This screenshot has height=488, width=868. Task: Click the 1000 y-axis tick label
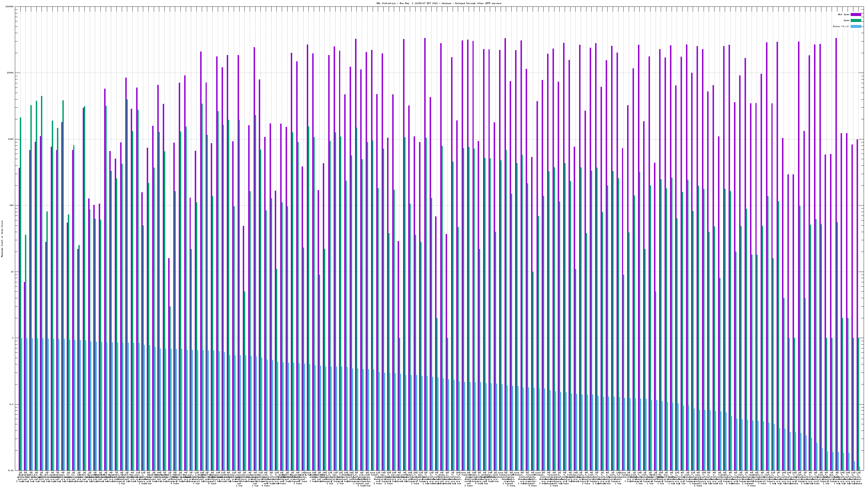tap(11, 139)
